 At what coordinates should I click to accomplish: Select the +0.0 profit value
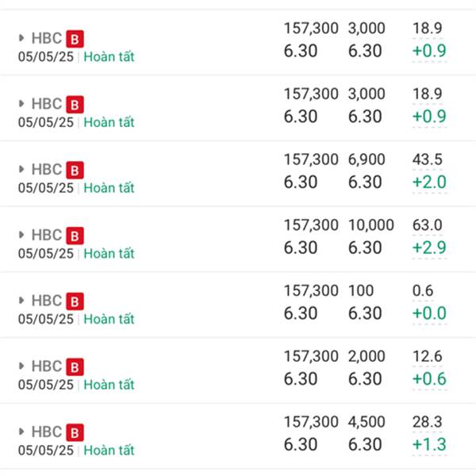click(x=429, y=313)
